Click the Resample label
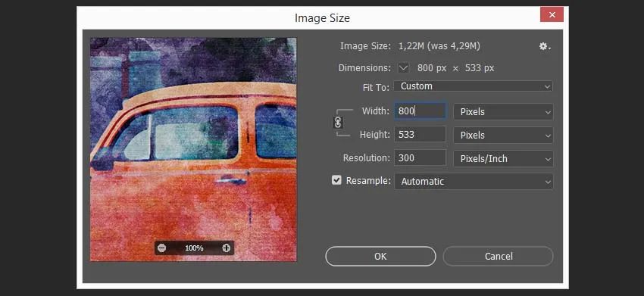 tap(368, 181)
